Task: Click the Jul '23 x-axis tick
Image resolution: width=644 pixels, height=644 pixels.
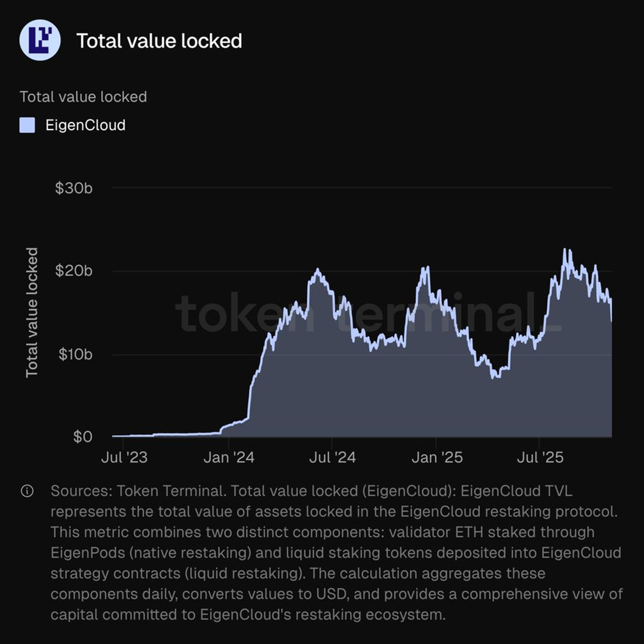Action: coord(124,457)
